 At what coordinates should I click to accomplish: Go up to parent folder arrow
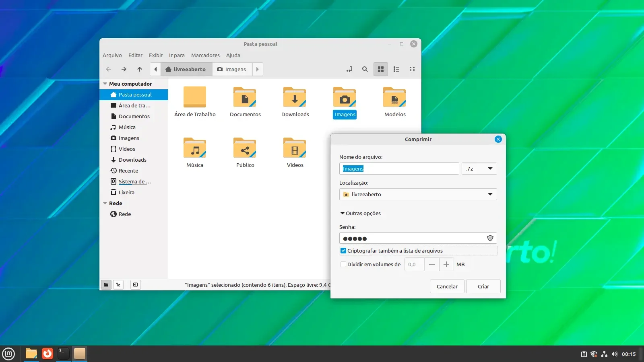pos(140,69)
